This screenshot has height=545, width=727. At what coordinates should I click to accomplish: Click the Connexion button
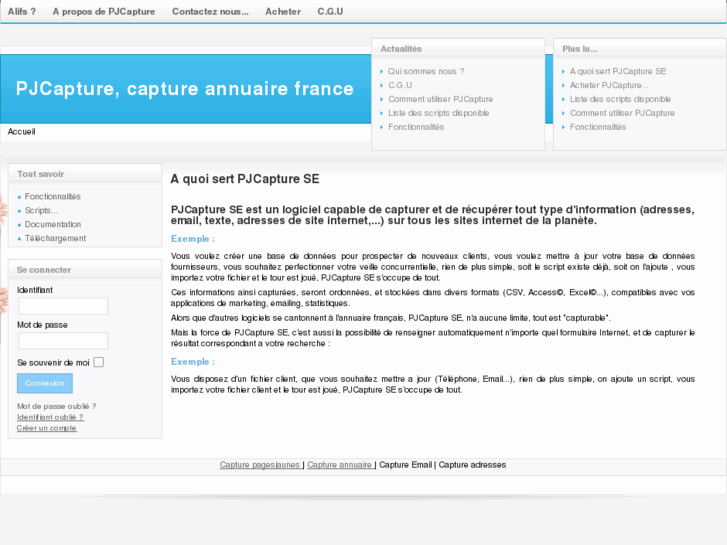click(x=45, y=383)
